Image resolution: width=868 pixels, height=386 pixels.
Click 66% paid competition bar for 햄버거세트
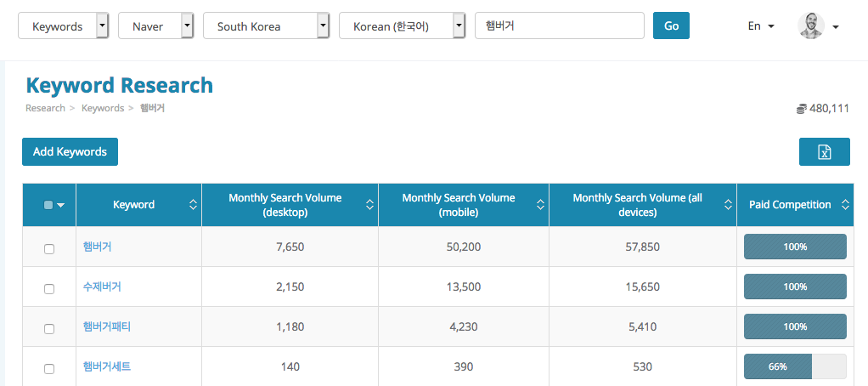tap(795, 366)
